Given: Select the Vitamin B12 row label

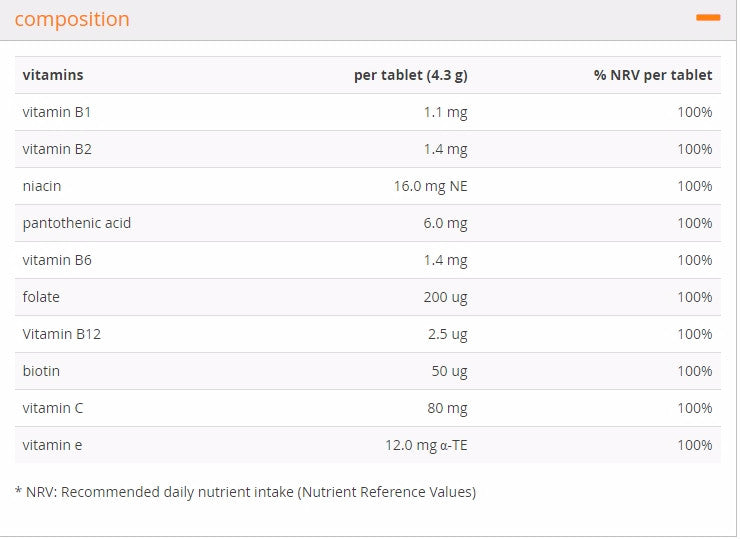Looking at the screenshot, I should tap(62, 334).
